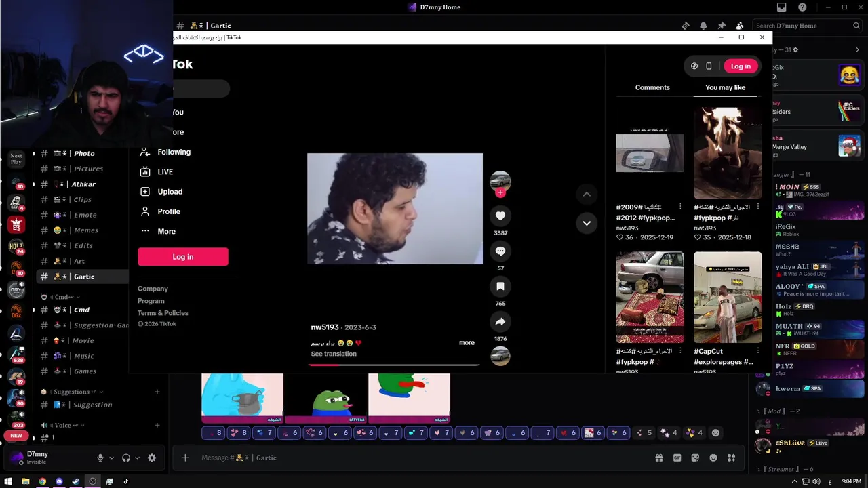Open LIVE in TikTok sidebar
The image size is (868, 488).
(x=157, y=171)
